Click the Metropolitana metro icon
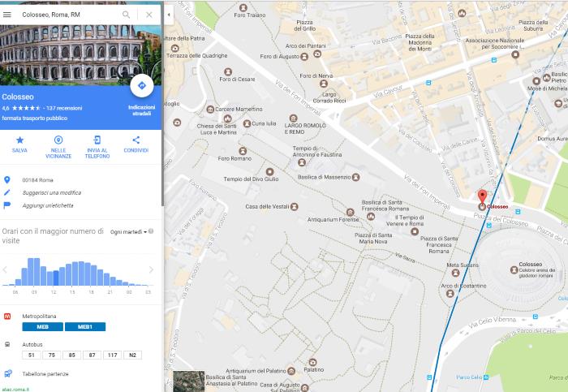Viewport: 568px width, 392px height. pyautogui.click(x=6, y=317)
